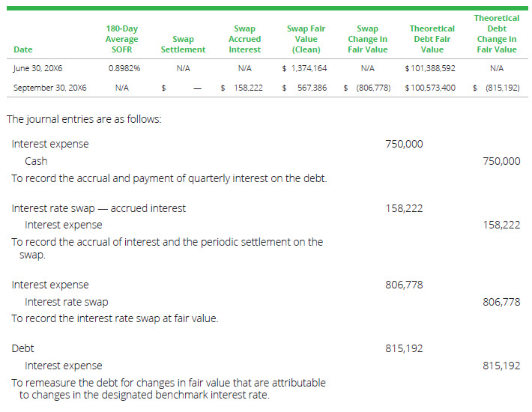Click "Interest rate swap — accrued interest" entry
This screenshot has height=412, width=532.
(x=99, y=208)
